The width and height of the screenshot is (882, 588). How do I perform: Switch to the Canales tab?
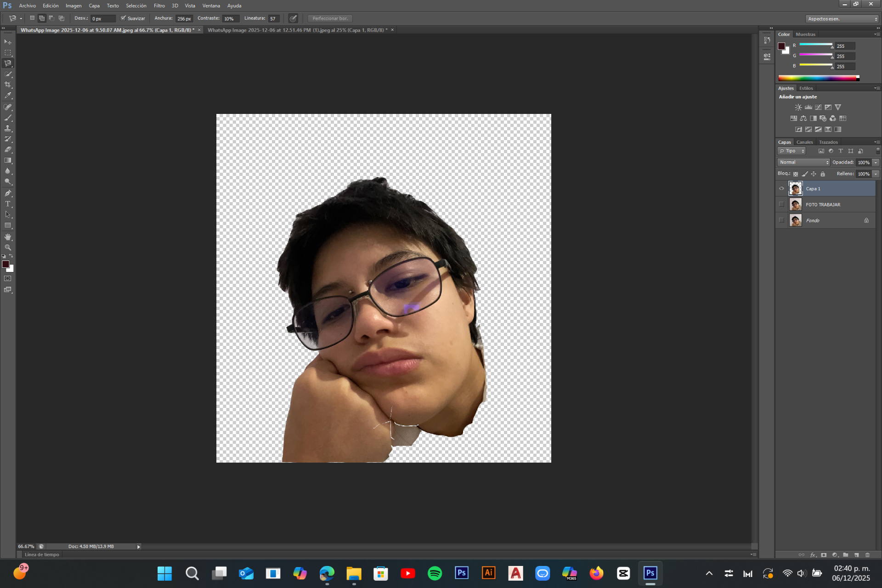(804, 142)
